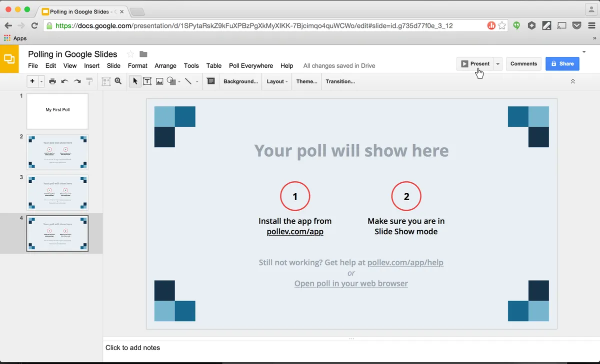Open the Shape tool dropdown arrow
Screen dimensions: 600x364
point(179,81)
